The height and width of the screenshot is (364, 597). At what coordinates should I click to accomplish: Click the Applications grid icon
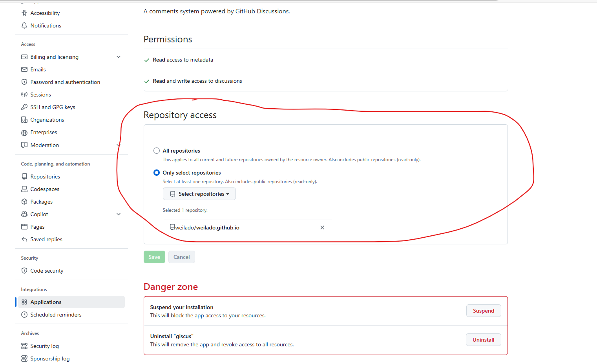[24, 302]
